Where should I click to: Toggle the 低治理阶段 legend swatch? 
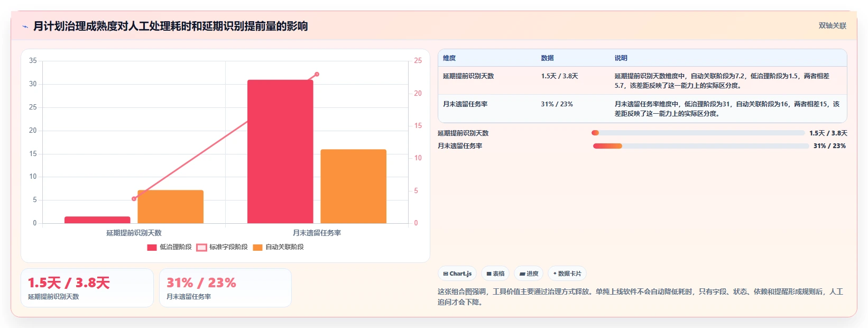[152, 247]
